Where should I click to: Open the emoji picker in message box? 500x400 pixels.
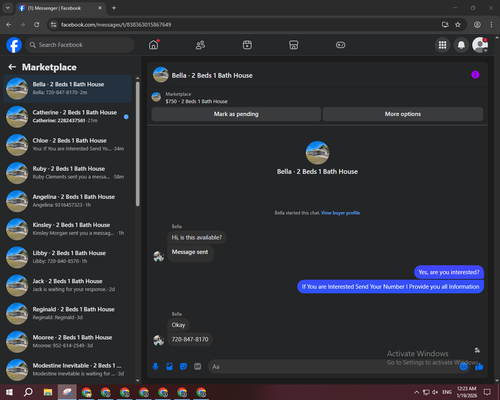tap(463, 367)
